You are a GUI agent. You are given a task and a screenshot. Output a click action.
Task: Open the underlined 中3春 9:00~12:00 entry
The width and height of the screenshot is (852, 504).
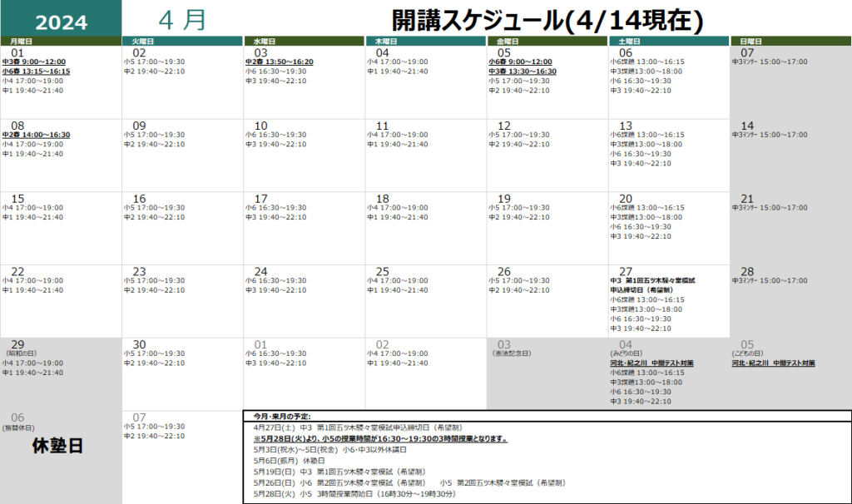coord(34,62)
